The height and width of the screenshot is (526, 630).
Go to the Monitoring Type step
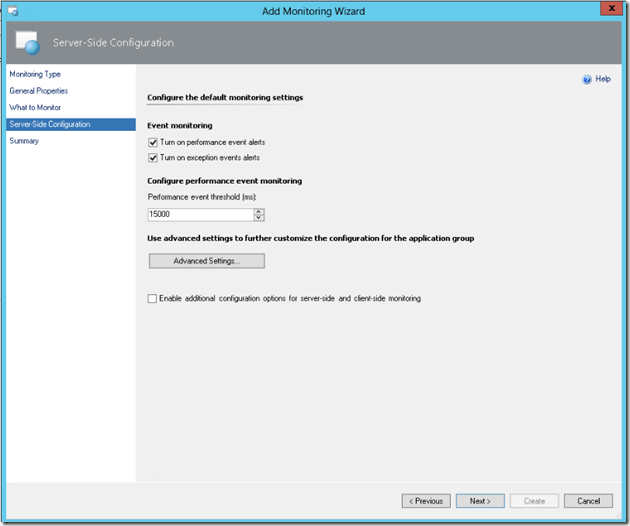point(35,75)
